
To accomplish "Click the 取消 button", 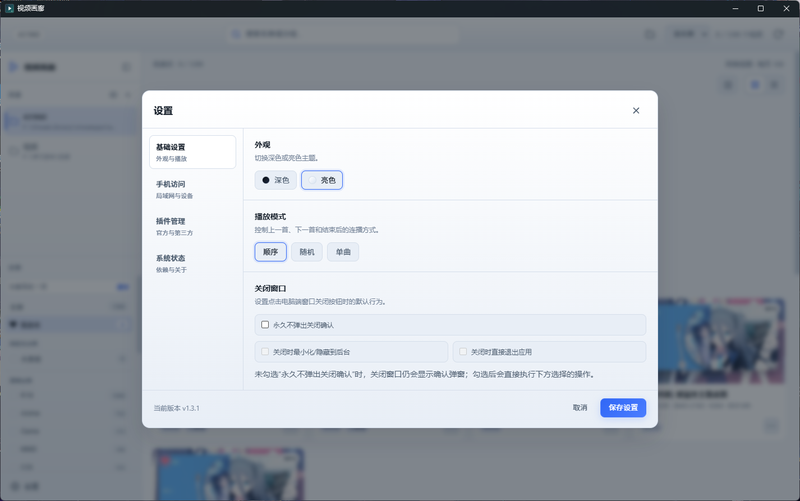I will click(x=580, y=408).
